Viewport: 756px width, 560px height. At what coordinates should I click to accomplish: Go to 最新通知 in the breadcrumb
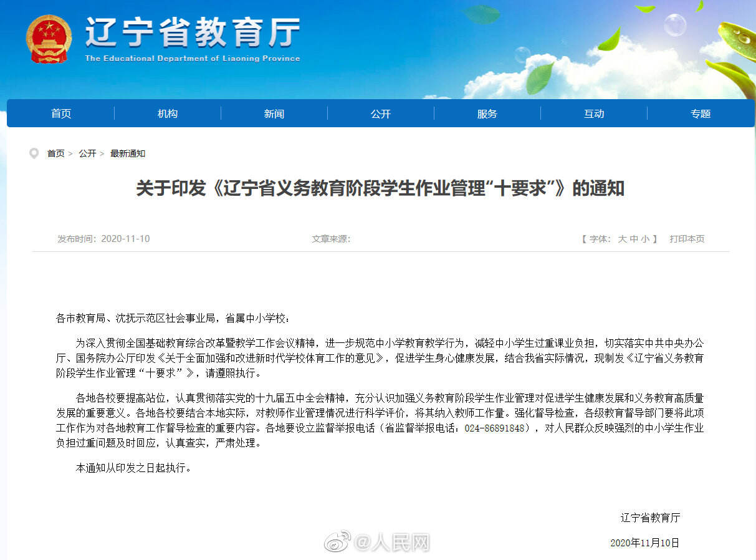coord(128,153)
